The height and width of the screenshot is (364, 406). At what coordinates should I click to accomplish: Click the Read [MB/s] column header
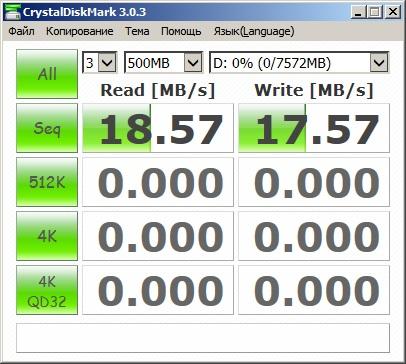[158, 90]
